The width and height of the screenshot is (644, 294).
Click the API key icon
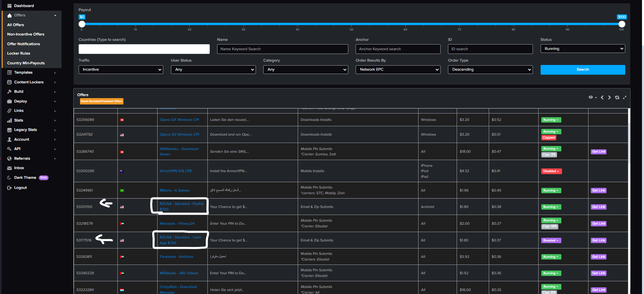click(9, 149)
